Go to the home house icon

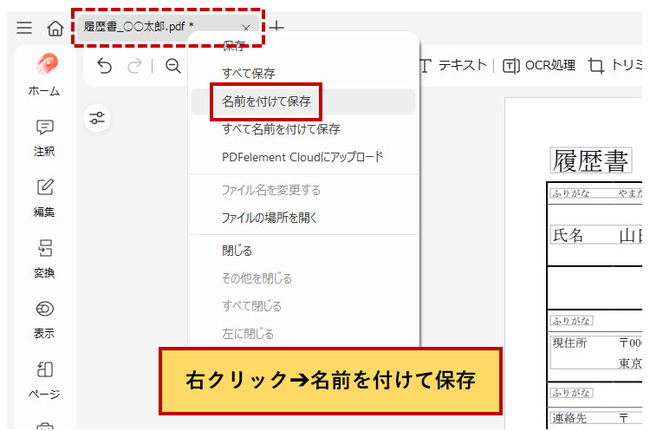(55, 28)
